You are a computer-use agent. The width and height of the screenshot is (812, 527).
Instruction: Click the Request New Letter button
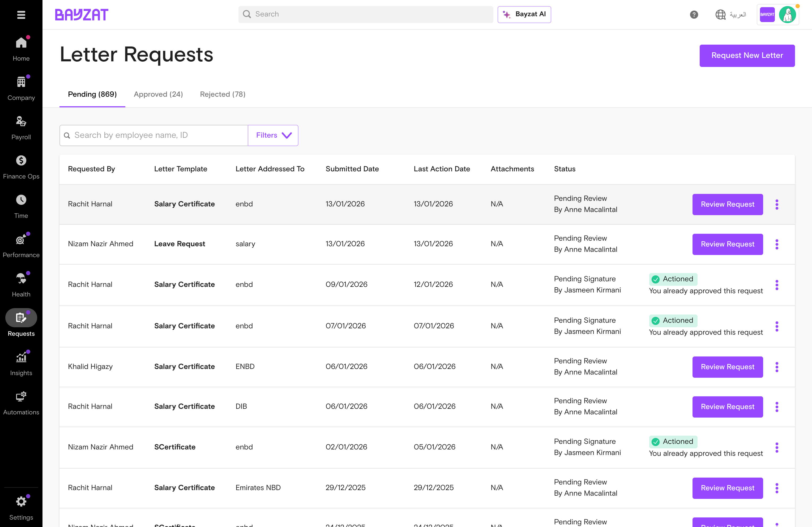coord(747,55)
